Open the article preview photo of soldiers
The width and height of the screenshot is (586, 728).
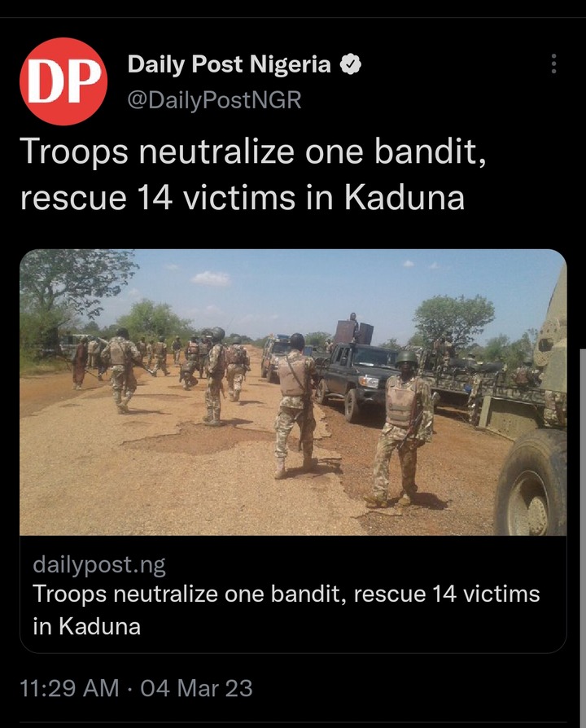pyautogui.click(x=293, y=393)
